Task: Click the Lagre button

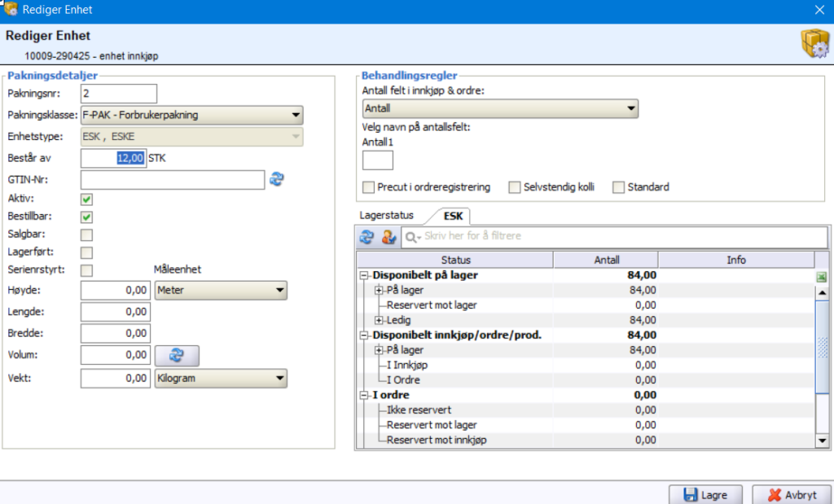Action: [x=705, y=495]
